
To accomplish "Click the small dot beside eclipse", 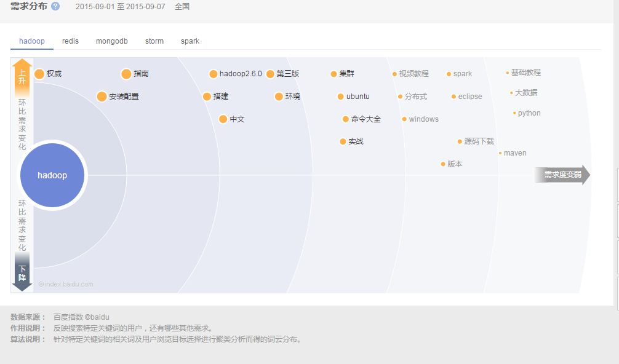I will (453, 97).
